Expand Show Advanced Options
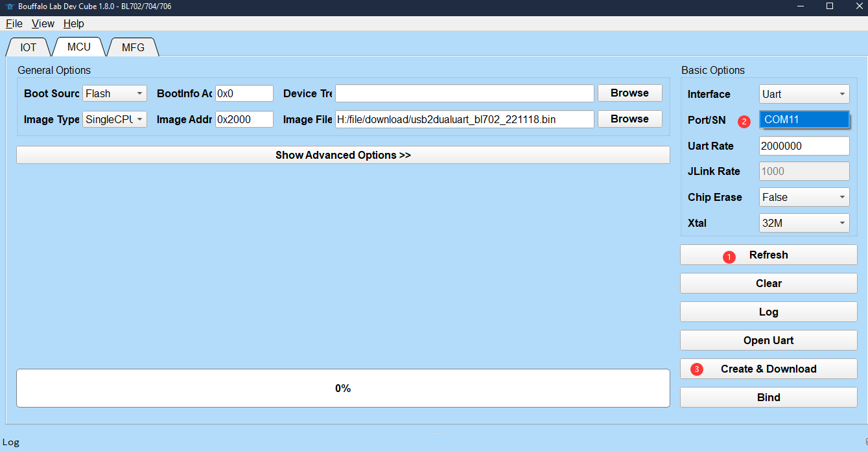The width and height of the screenshot is (868, 451). [343, 155]
